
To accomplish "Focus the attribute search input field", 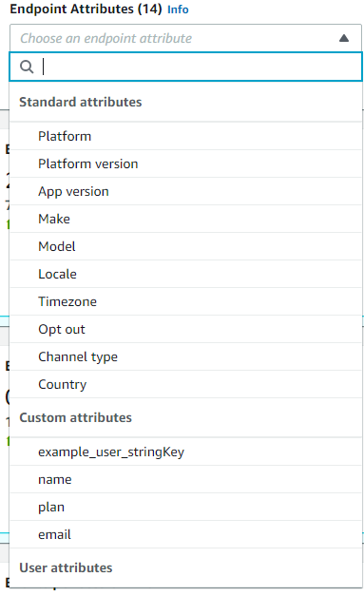I will pyautogui.click(x=185, y=67).
